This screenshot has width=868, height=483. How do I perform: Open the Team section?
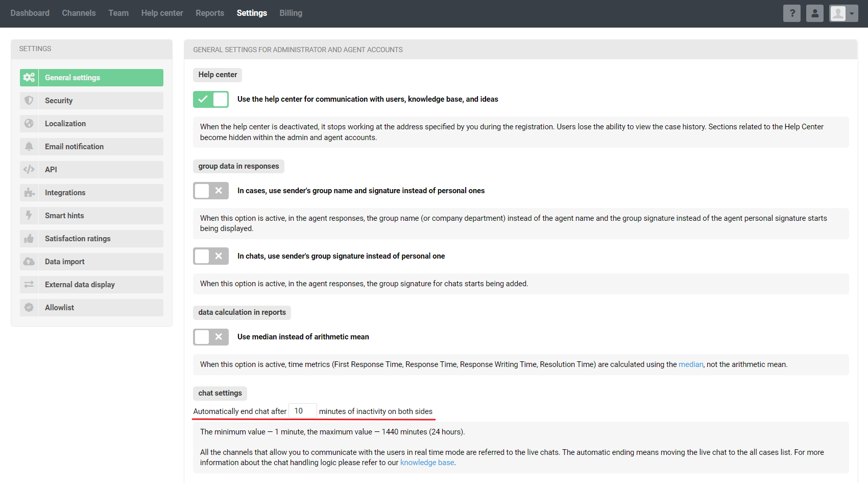[x=118, y=13]
